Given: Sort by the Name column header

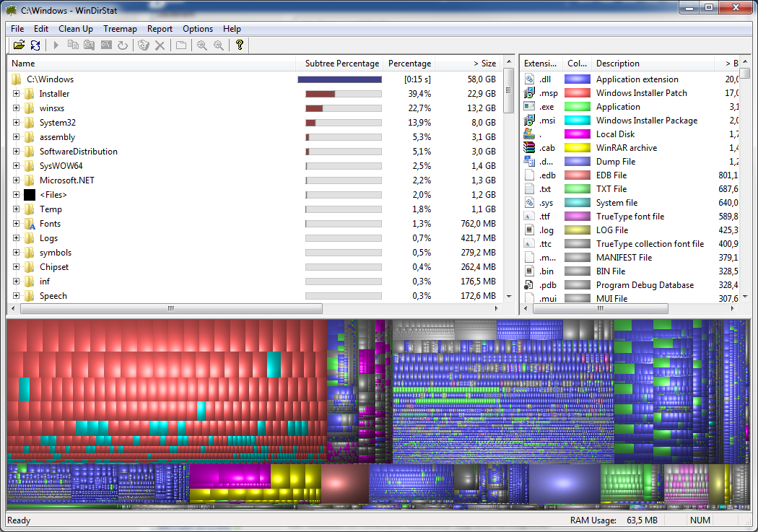Looking at the screenshot, I should [x=152, y=64].
